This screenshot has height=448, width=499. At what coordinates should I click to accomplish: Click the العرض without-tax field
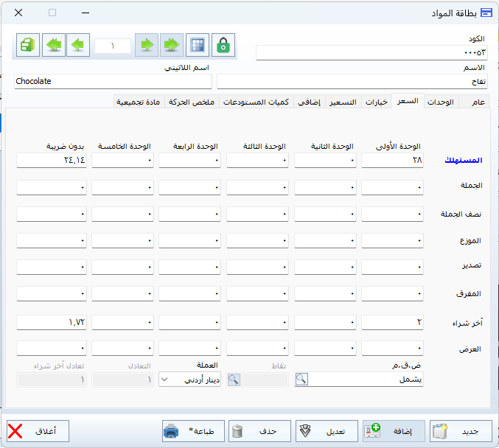[52, 349]
